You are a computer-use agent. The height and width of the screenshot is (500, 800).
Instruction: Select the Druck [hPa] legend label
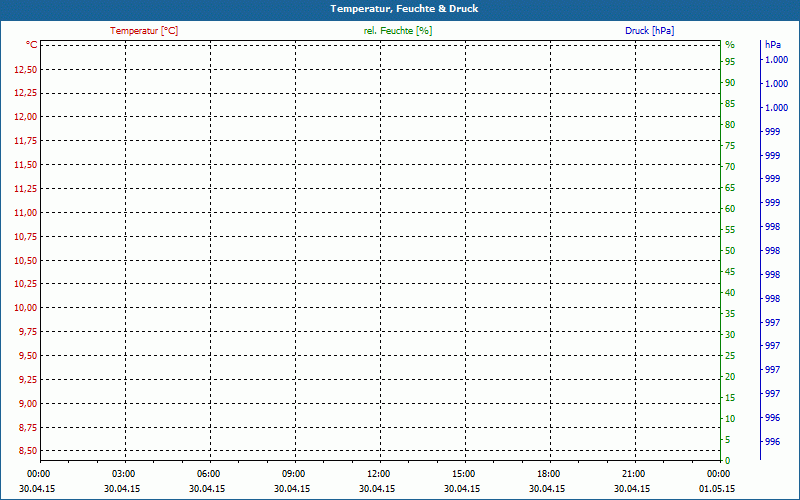pyautogui.click(x=649, y=31)
